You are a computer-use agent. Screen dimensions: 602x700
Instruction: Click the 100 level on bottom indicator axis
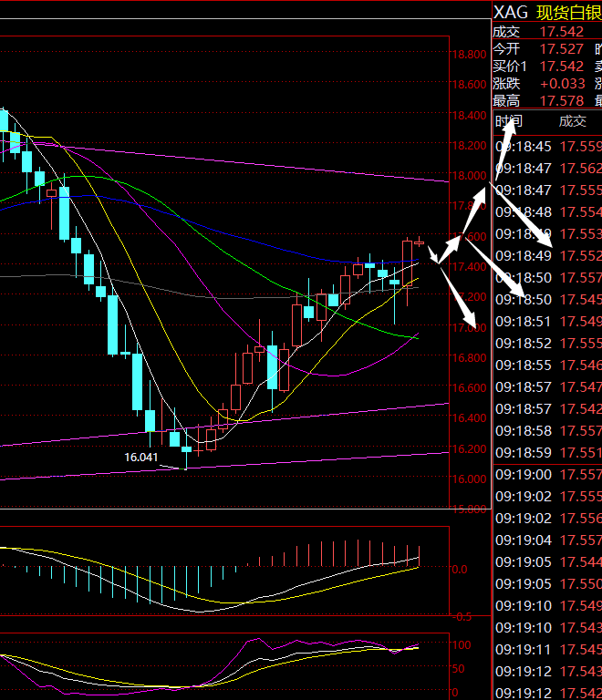[461, 645]
